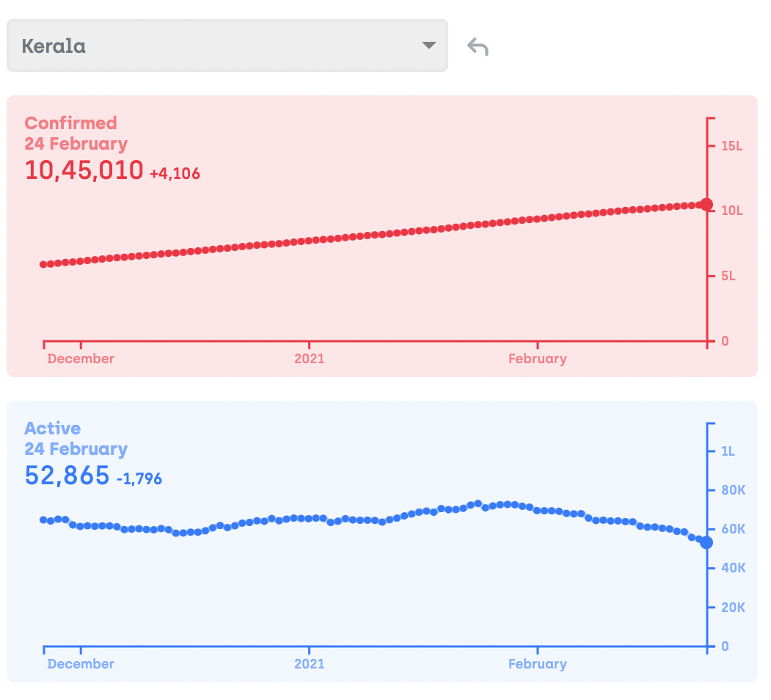
Task: Click the 2021 label under Active chart
Action: point(309,664)
